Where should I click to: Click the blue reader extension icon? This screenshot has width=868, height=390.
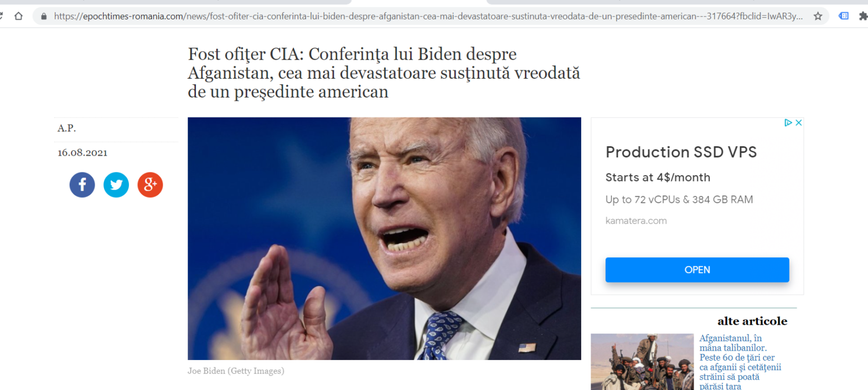[844, 16]
